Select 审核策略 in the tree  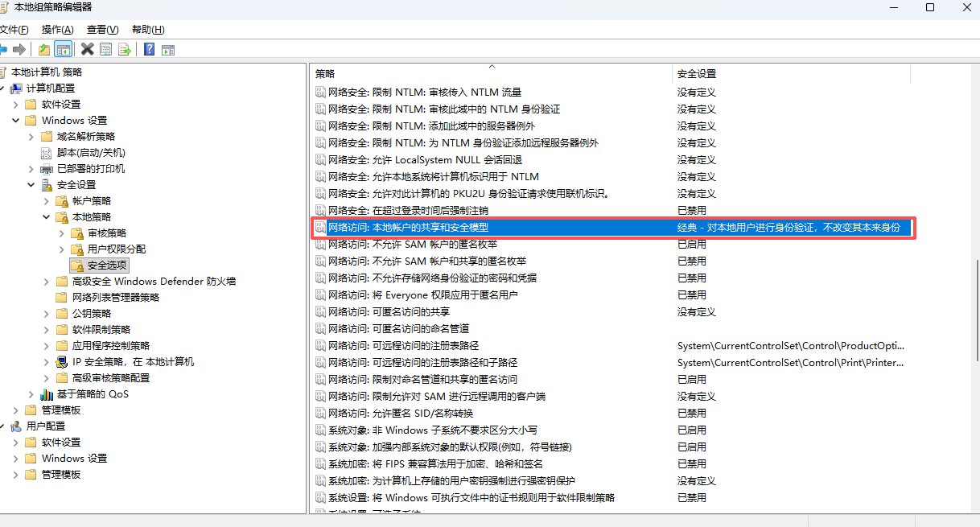(x=107, y=233)
